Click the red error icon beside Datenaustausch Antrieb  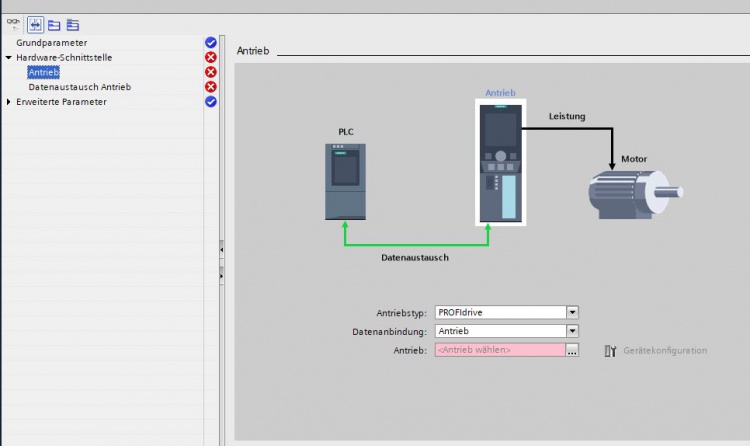[211, 87]
